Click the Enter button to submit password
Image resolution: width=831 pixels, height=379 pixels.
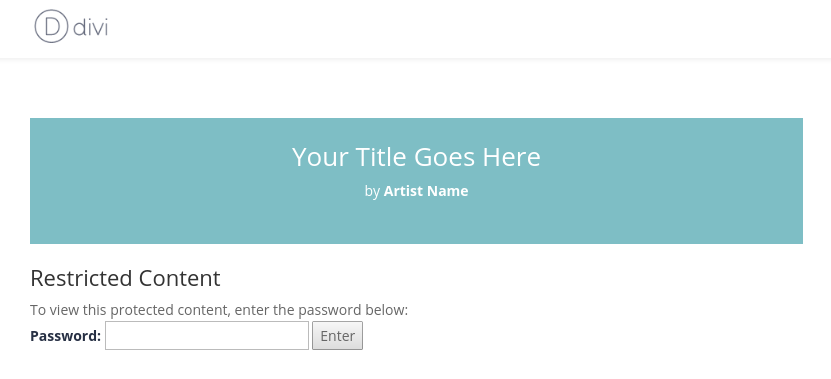[x=338, y=336]
